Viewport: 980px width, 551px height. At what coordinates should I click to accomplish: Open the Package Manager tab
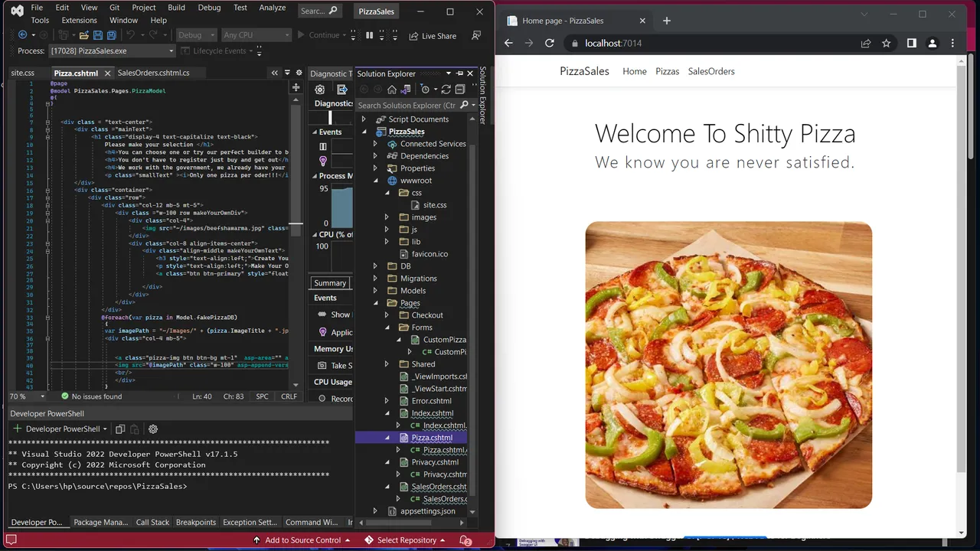pos(100,523)
